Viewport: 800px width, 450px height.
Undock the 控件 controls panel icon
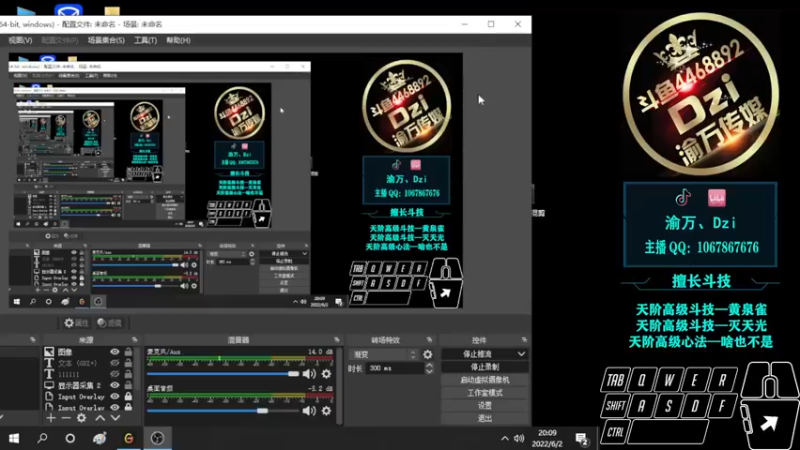(524, 340)
